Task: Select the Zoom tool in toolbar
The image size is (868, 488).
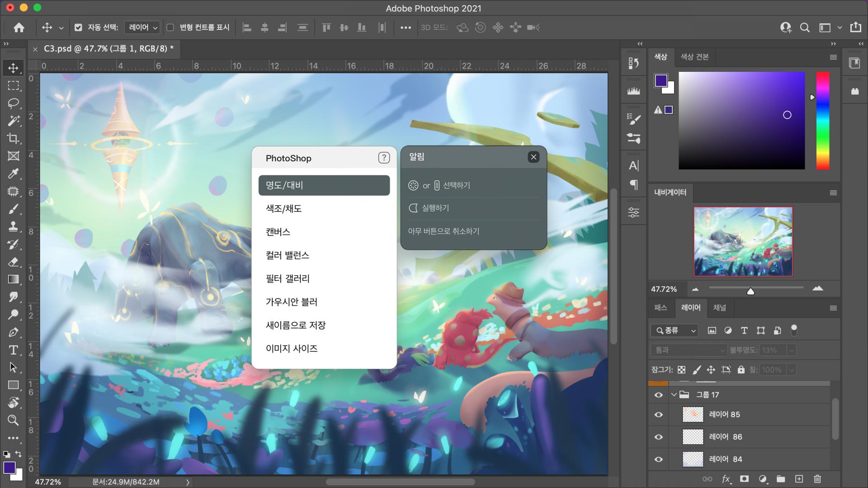Action: pyautogui.click(x=13, y=420)
